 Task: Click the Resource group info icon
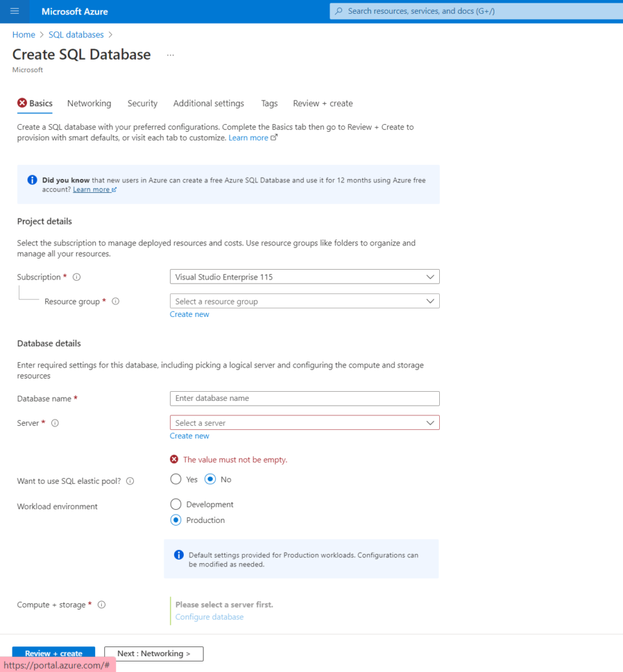click(116, 301)
